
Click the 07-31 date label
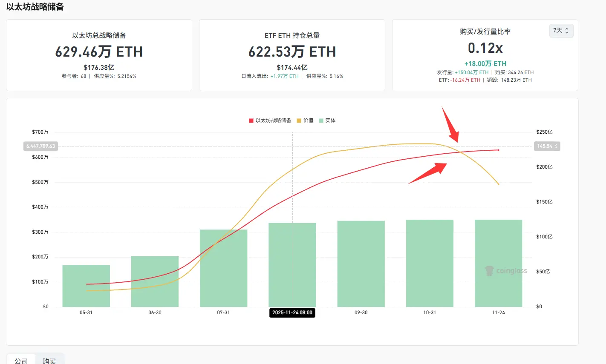(x=223, y=312)
